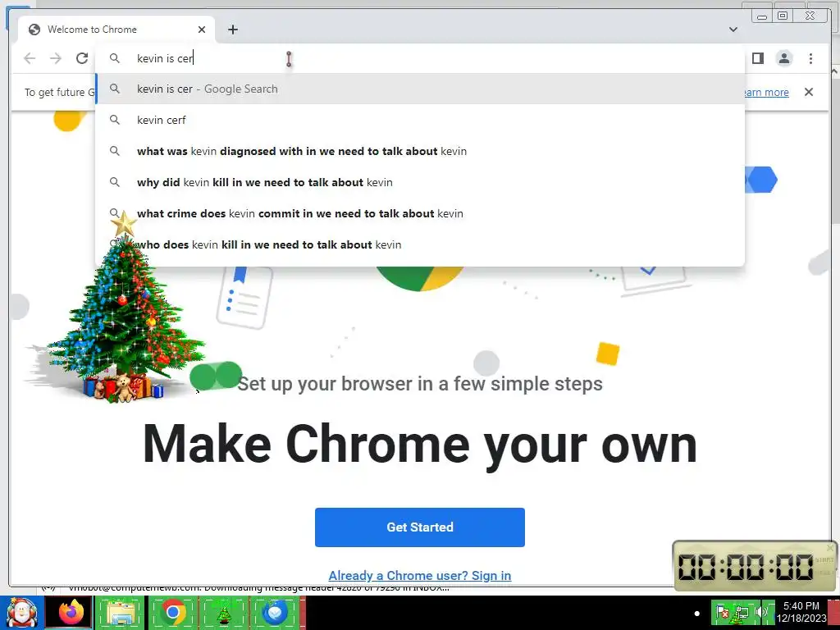Click 'Already a Chrome user? Sign in' link
This screenshot has width=840, height=630.
pyautogui.click(x=420, y=575)
